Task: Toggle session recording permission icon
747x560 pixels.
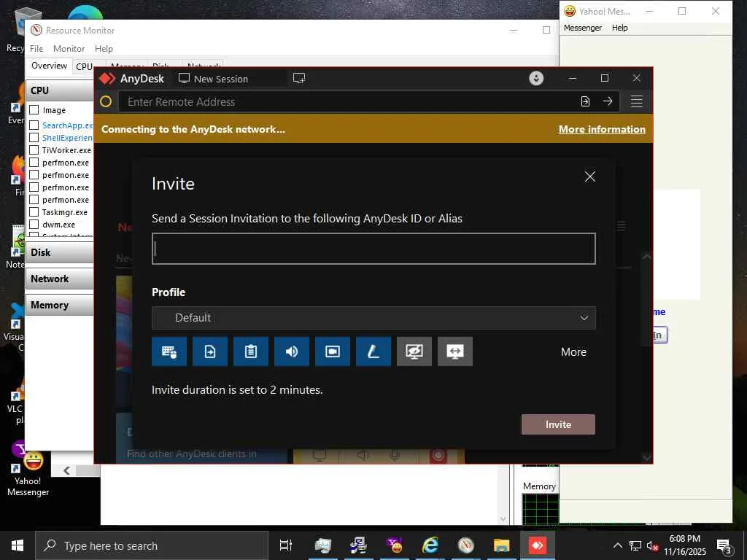Action: (x=333, y=351)
